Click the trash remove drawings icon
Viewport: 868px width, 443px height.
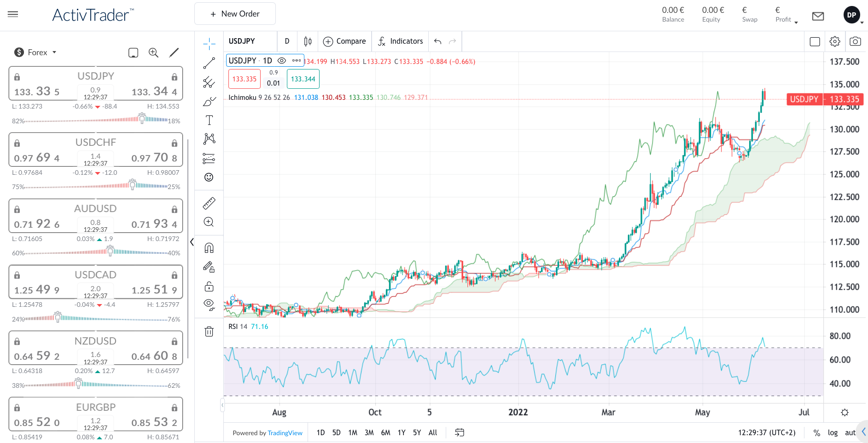pos(209,331)
